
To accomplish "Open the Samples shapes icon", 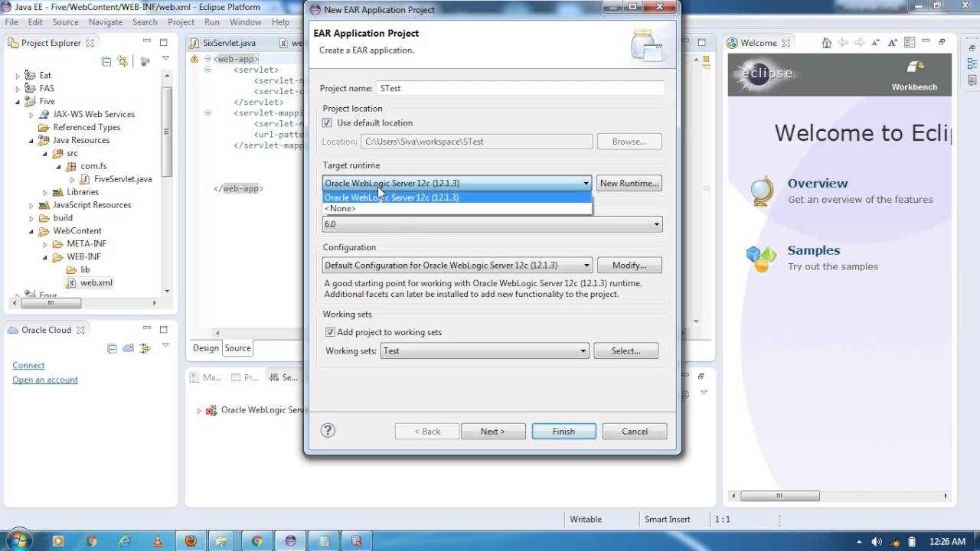I will 762,258.
